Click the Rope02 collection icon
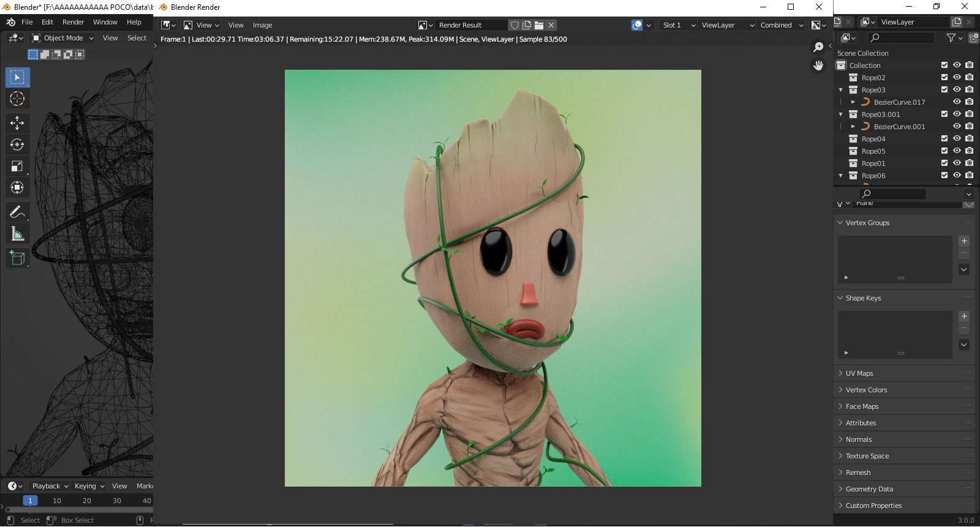 853,78
